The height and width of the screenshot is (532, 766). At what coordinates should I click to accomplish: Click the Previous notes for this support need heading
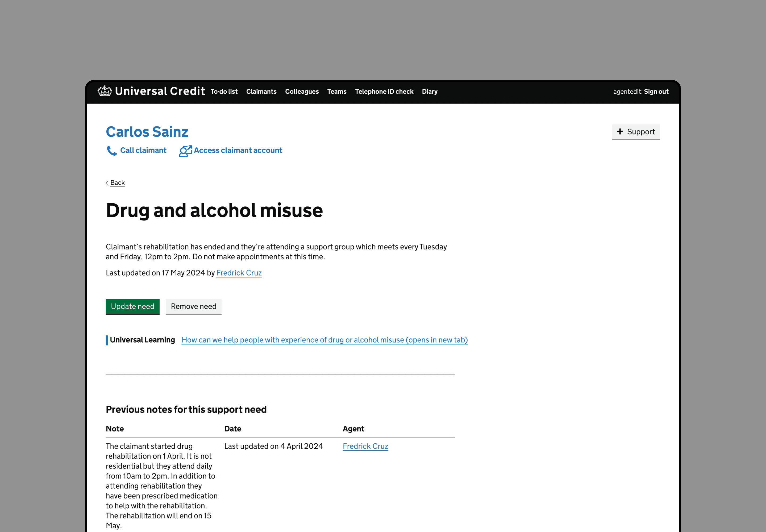[186, 409]
